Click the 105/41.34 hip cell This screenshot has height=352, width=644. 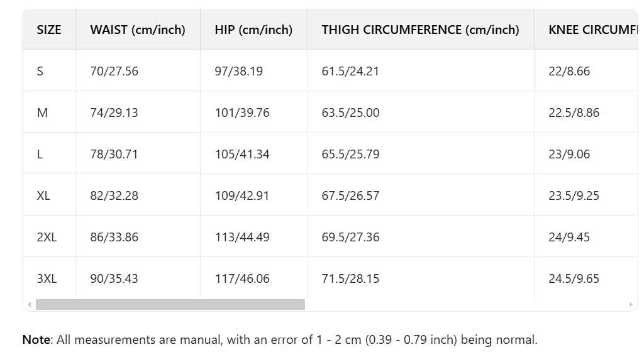click(x=241, y=154)
